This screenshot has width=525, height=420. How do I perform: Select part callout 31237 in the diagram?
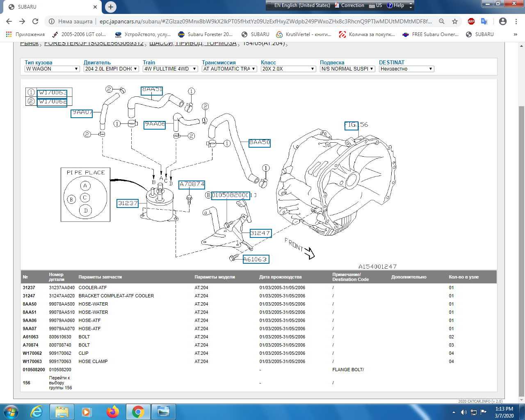coord(128,203)
